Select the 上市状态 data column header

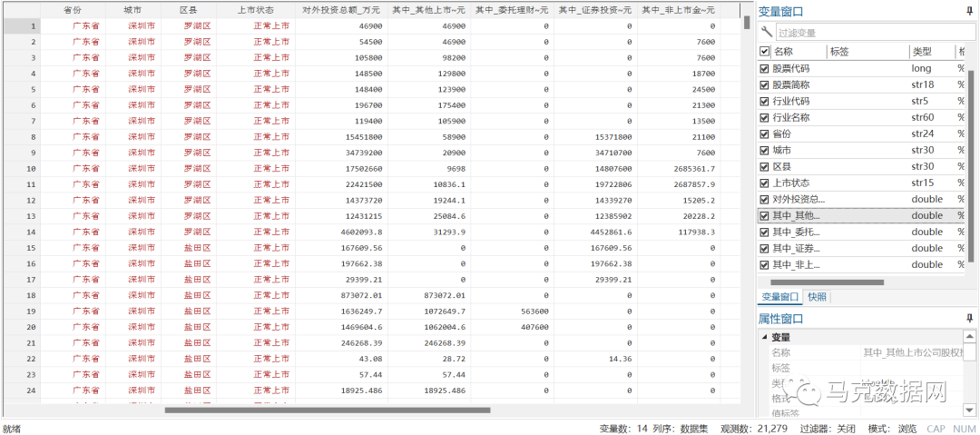pos(256,11)
